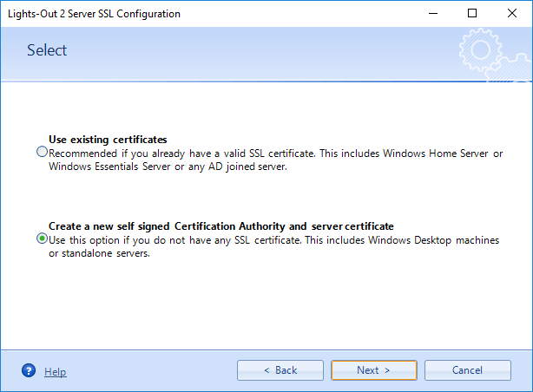The image size is (533, 392).
Task: Click the small gear beside the large gear
Action: 511,68
